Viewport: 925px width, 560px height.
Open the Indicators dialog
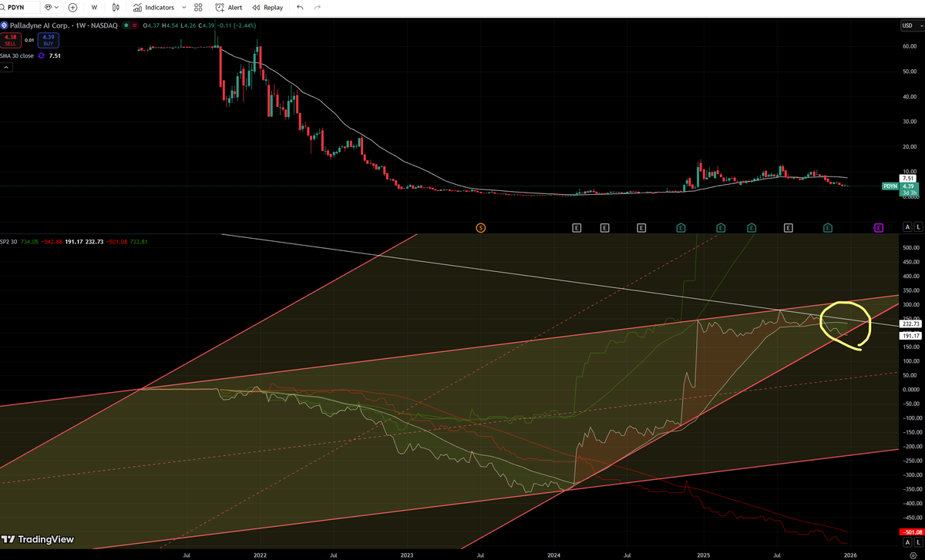click(x=153, y=7)
